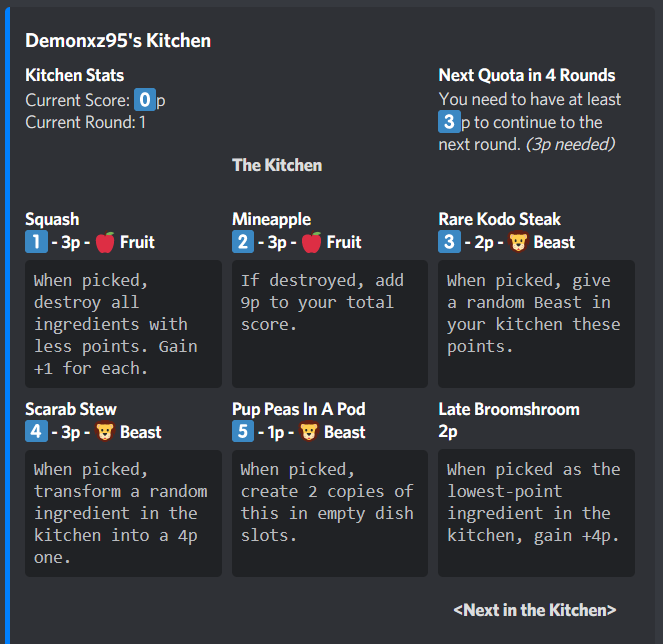Click the number 2 emoji beside Mineapple

click(243, 242)
